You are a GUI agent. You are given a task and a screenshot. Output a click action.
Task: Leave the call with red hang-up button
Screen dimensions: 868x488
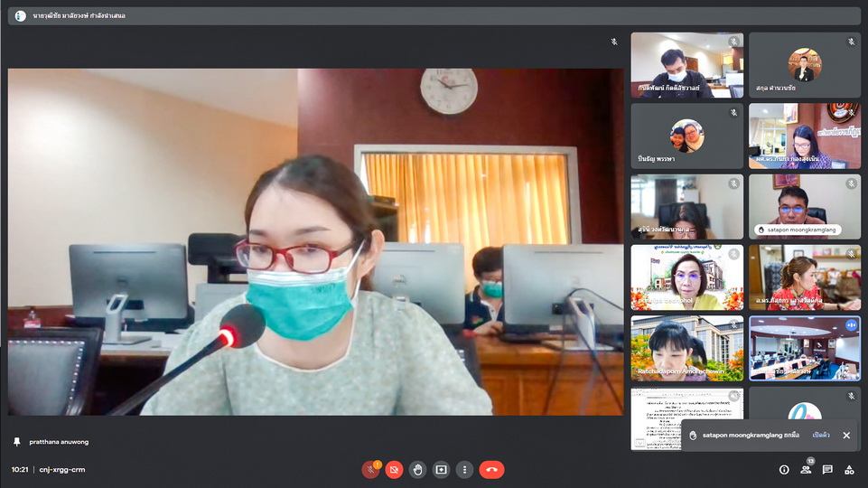click(491, 470)
